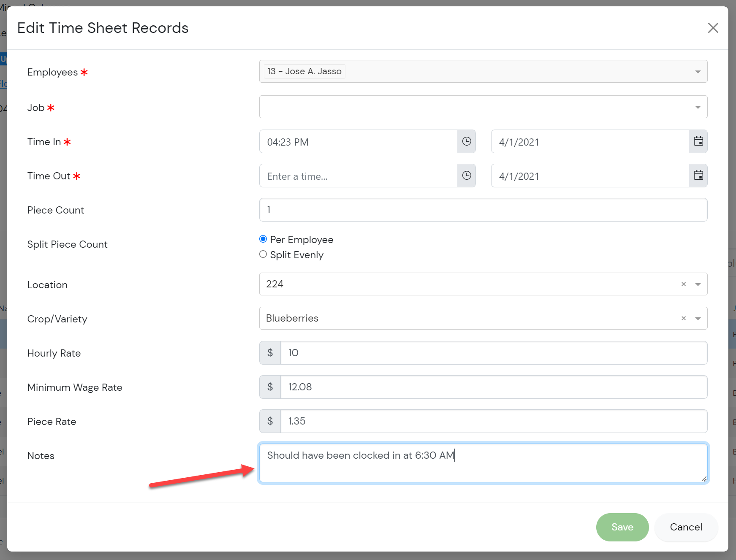Close the Edit Time Sheet Records dialog
The image size is (736, 560).
(x=713, y=28)
